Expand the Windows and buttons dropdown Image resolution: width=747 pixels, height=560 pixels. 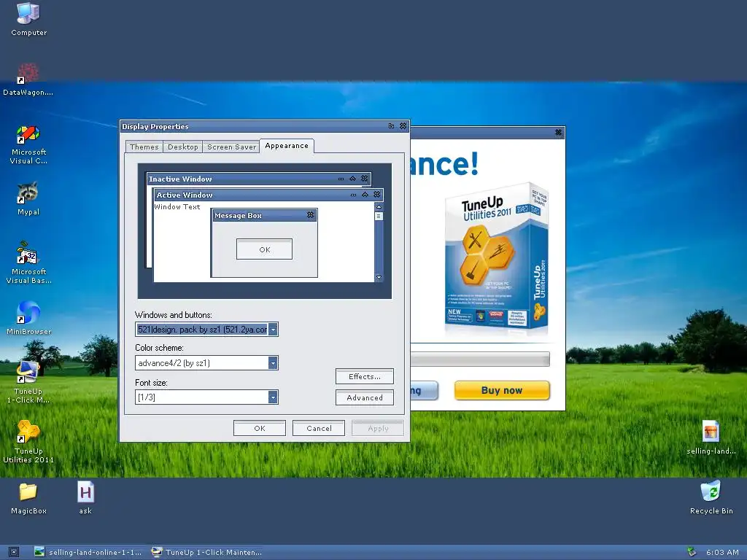[x=273, y=330]
